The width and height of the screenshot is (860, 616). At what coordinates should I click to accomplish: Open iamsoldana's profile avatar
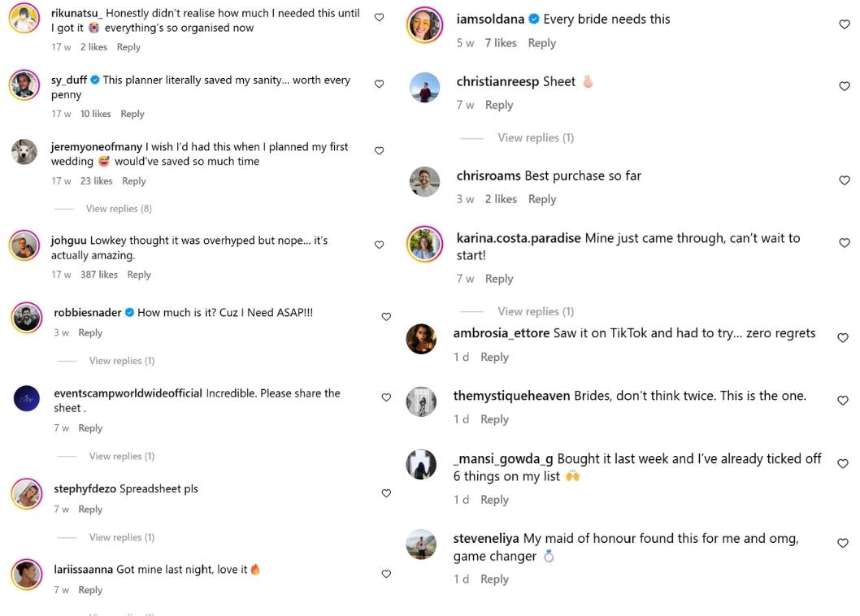coord(423,25)
